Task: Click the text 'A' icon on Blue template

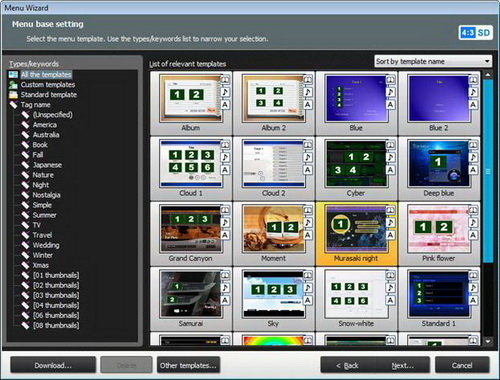Action: 391,105
